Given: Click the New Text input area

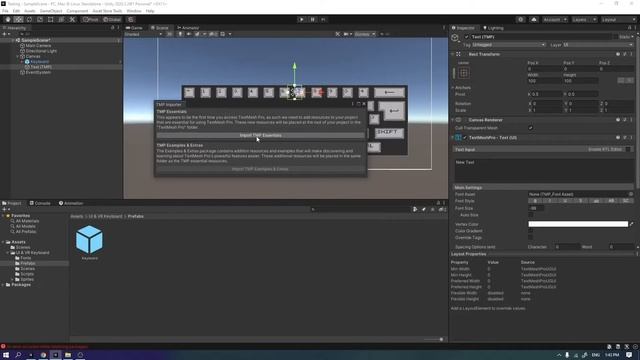Looking at the screenshot, I should click(543, 170).
